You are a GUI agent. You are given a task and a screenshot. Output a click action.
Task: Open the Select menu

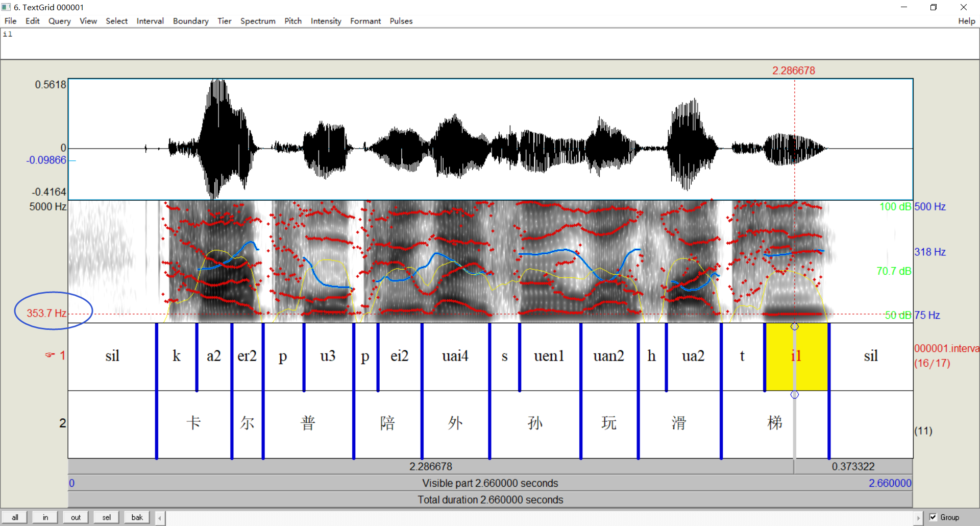click(117, 21)
